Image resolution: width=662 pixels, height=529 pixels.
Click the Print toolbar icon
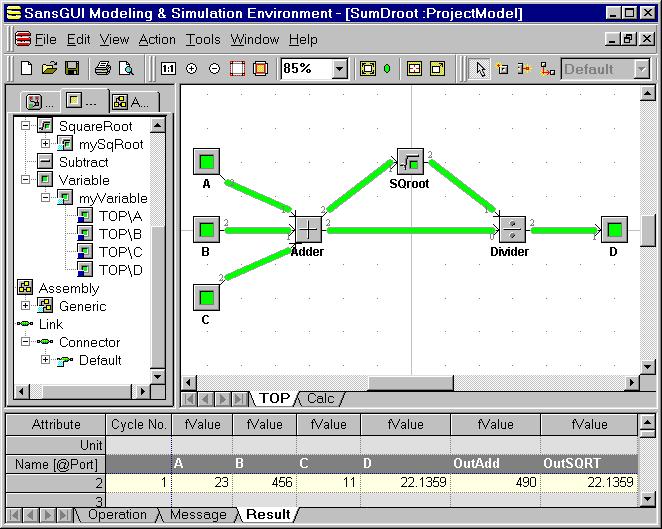pyautogui.click(x=102, y=69)
